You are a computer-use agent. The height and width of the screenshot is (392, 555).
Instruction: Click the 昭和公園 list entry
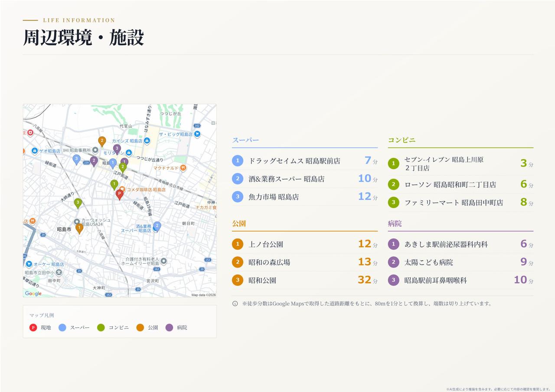(x=305, y=280)
